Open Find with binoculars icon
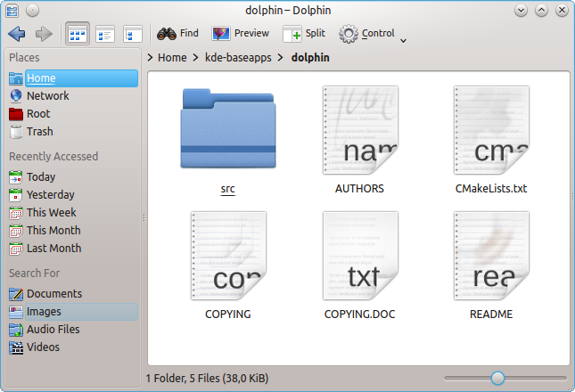This screenshot has height=392, width=575. click(177, 34)
